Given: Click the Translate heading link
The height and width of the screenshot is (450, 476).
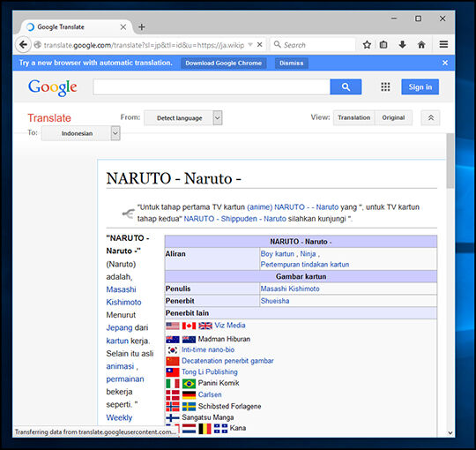Looking at the screenshot, I should [x=49, y=118].
